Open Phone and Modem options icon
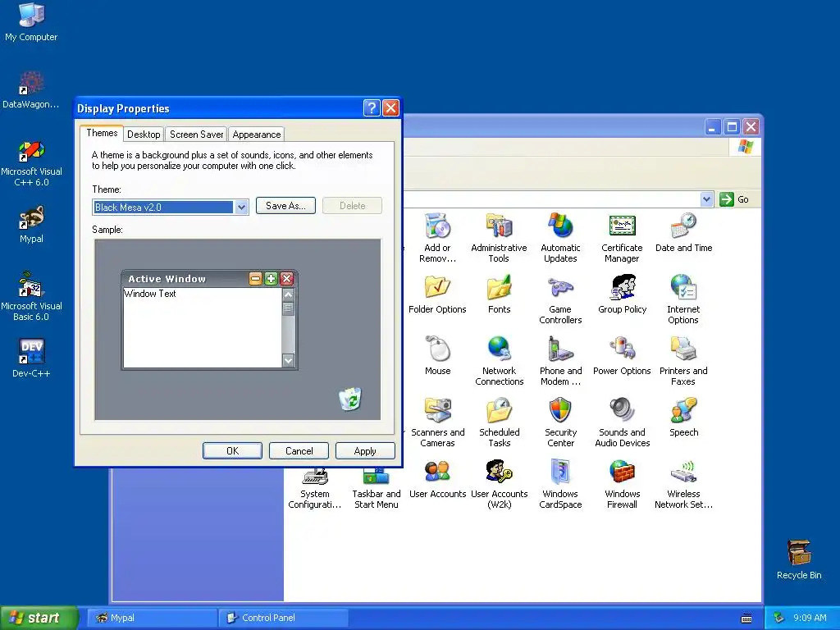Viewport: 840px width, 630px height. pyautogui.click(x=560, y=361)
